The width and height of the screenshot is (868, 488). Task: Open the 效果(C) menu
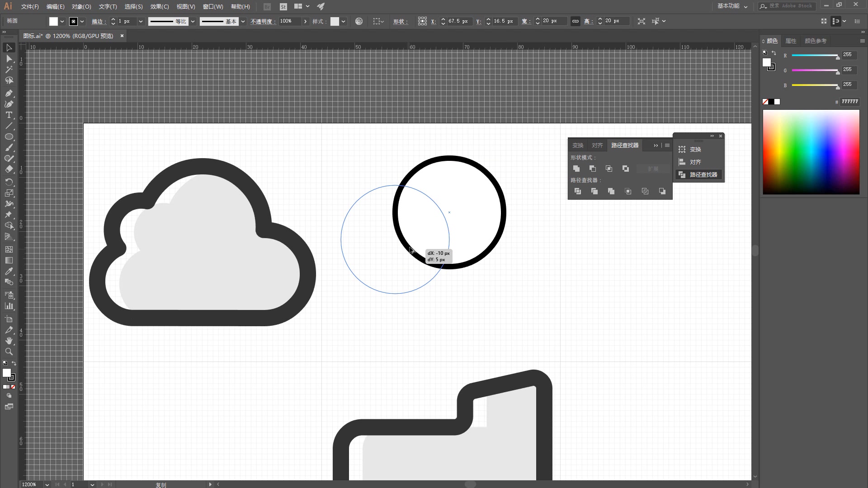point(159,7)
